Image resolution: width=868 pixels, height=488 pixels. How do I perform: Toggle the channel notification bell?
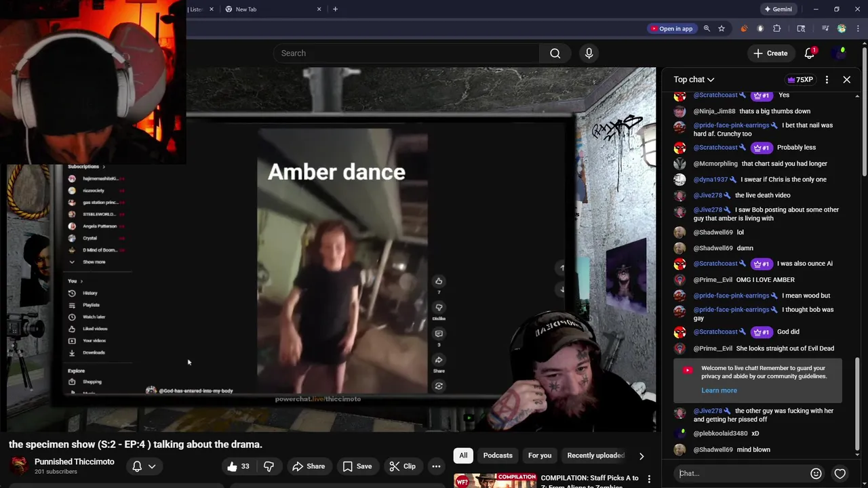(137, 466)
